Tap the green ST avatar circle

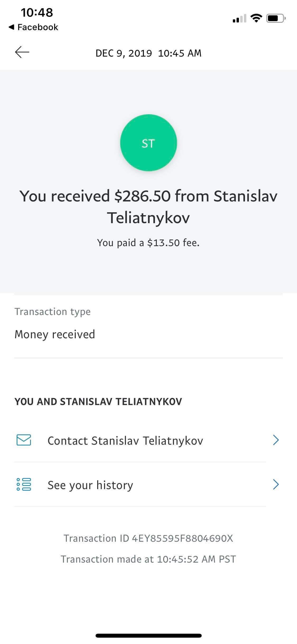point(148,143)
